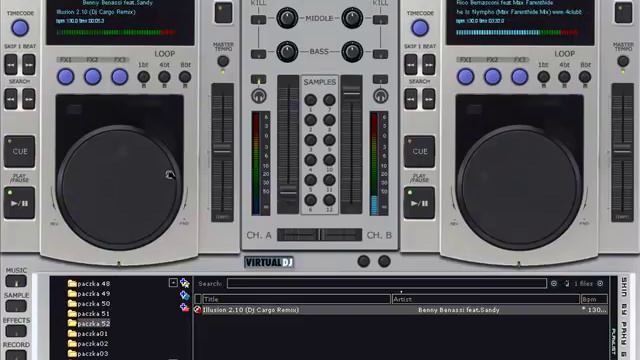Kill the MIDDLE band on channel B

(x=380, y=19)
